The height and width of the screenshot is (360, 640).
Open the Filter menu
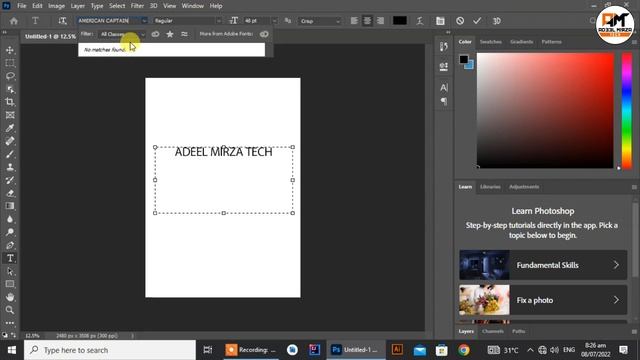tap(137, 6)
